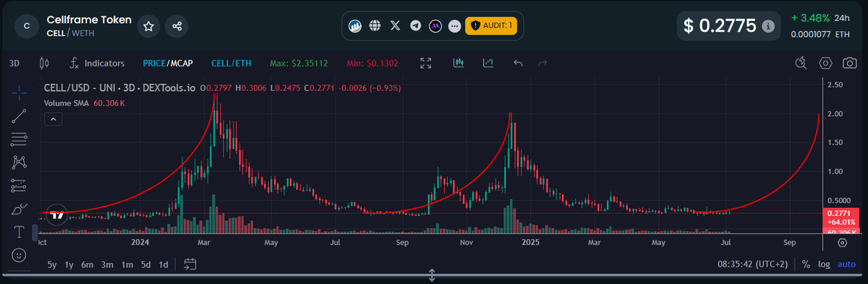868x284 pixels.
Task: Click the $ 0.2775 price display
Action: pos(720,26)
